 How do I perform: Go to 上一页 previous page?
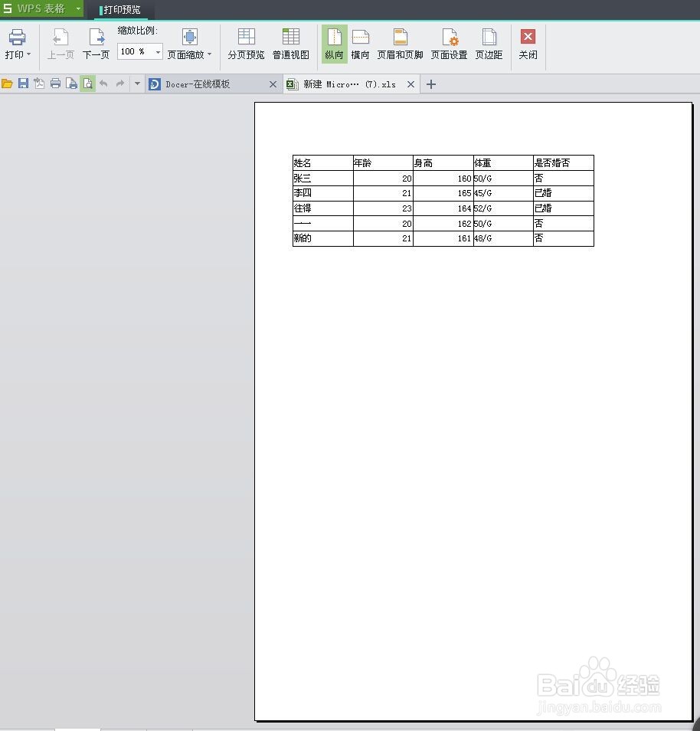(61, 44)
